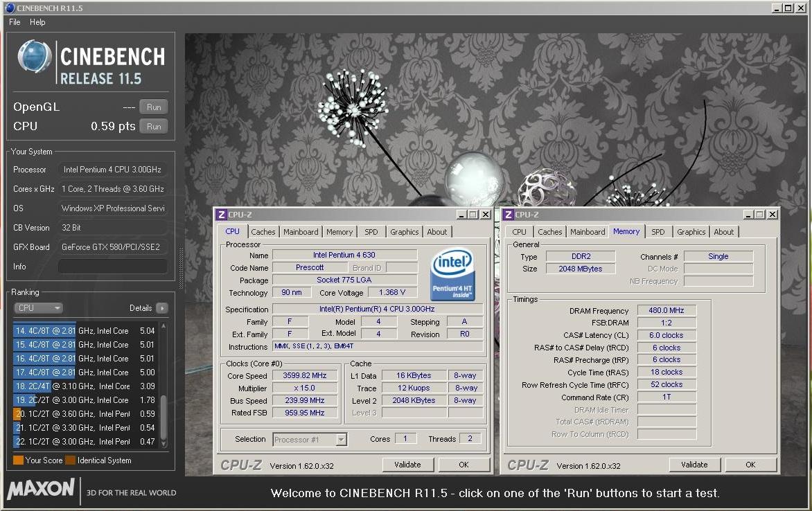Run the CPU benchmark
The width and height of the screenshot is (812, 511).
154,126
